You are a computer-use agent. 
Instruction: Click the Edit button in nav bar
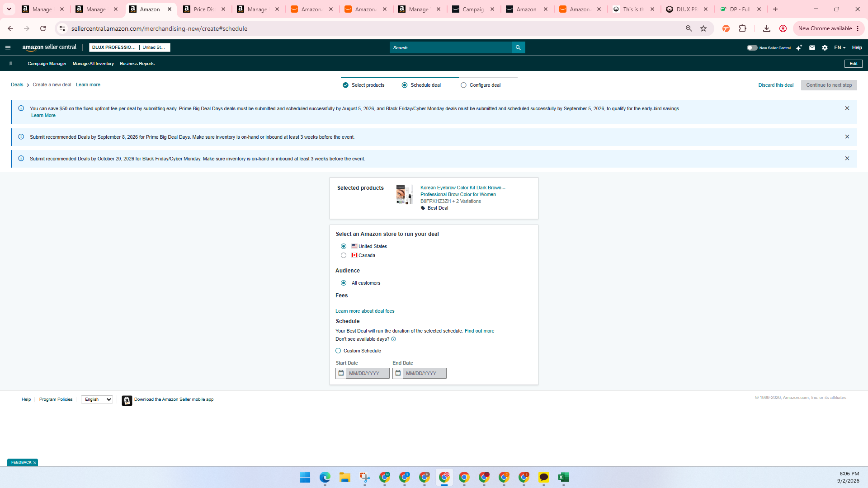coord(853,64)
